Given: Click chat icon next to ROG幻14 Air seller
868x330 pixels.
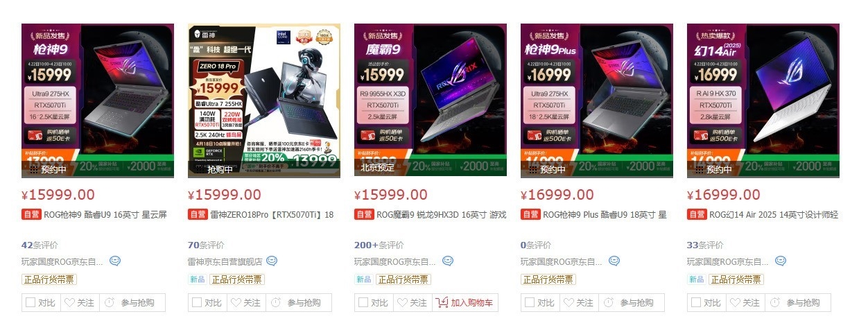Looking at the screenshot, I should (x=781, y=261).
